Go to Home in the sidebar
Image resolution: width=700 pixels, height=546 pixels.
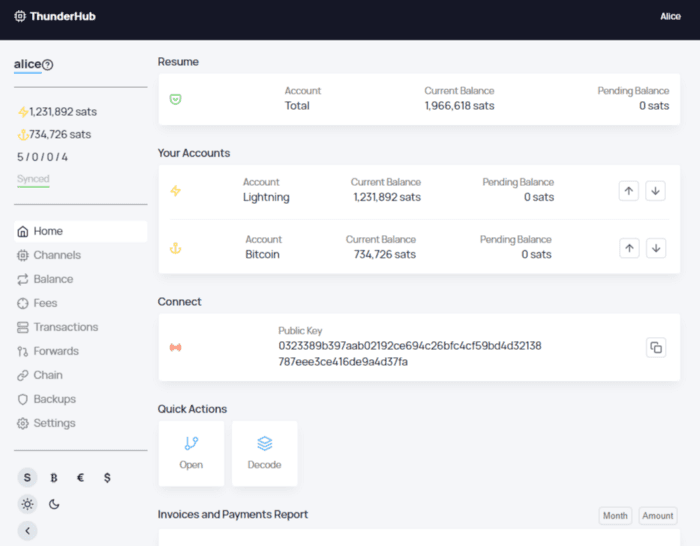pyautogui.click(x=80, y=231)
